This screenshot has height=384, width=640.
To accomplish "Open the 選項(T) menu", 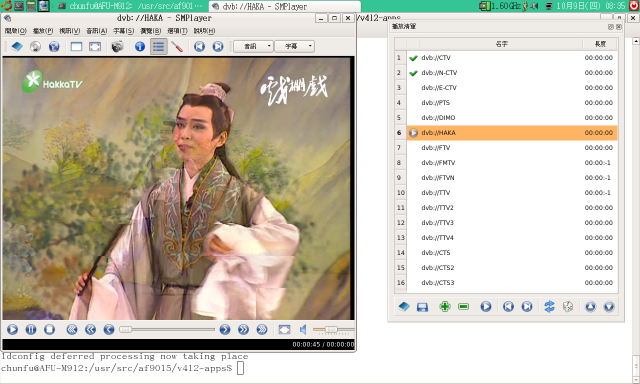I will (x=177, y=31).
